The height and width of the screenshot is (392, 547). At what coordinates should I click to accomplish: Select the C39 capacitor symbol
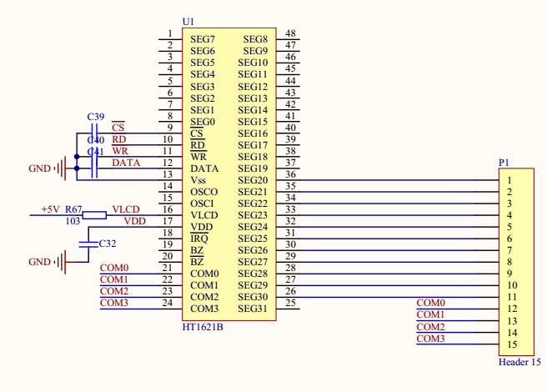click(94, 133)
